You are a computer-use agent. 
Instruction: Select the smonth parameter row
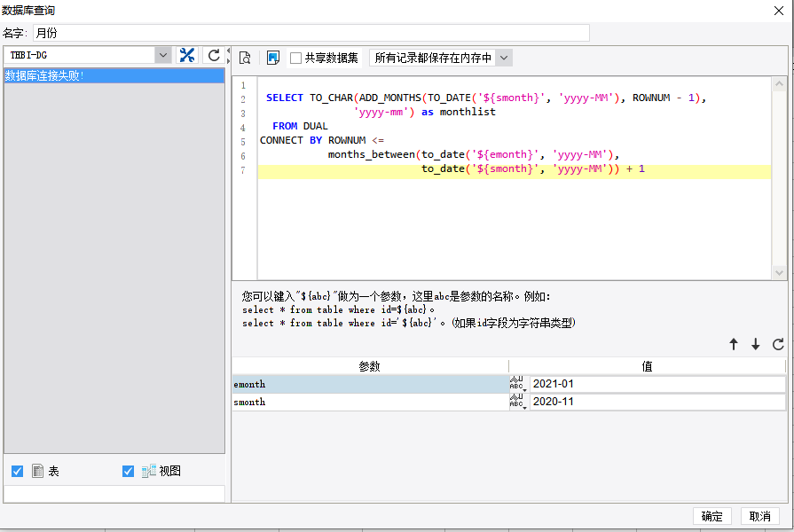click(x=371, y=402)
